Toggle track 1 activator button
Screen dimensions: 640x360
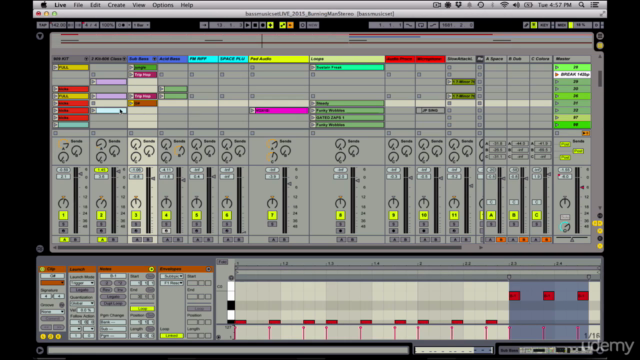pyautogui.click(x=63, y=215)
